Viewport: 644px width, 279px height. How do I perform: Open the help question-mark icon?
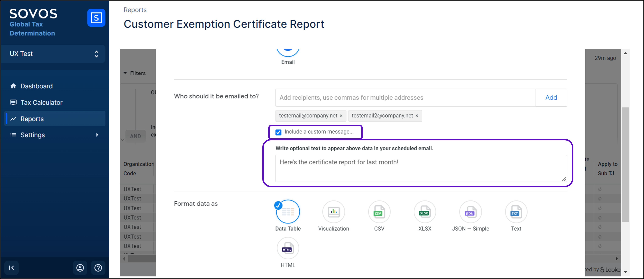pos(98,268)
